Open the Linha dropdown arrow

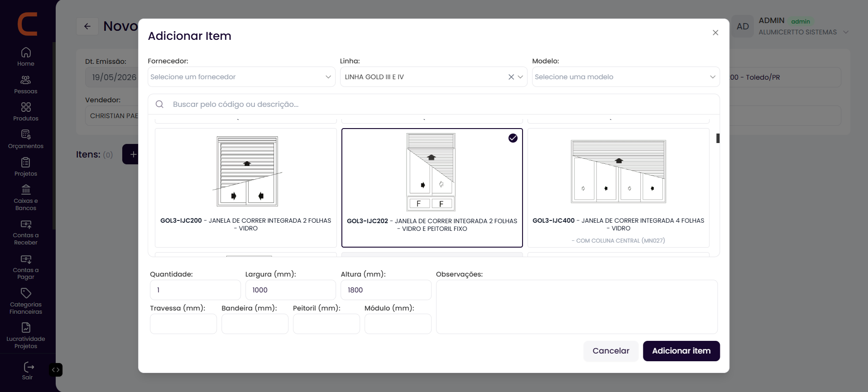pos(520,77)
